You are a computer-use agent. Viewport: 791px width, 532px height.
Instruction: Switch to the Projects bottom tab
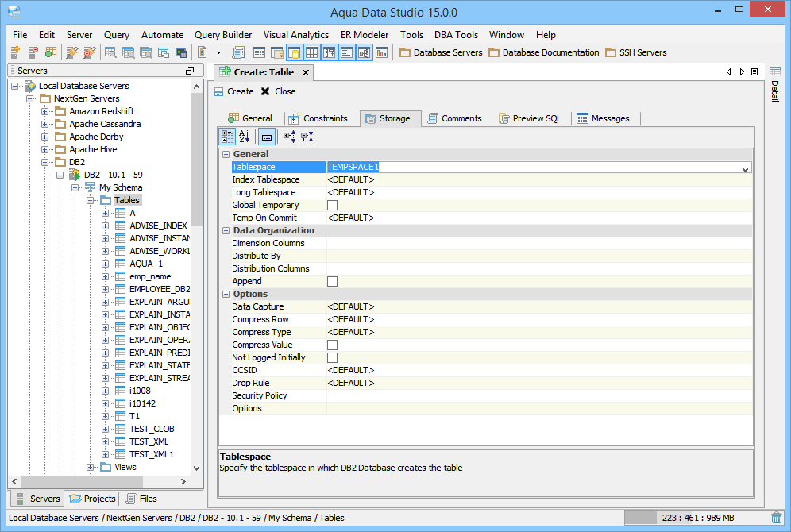93,499
